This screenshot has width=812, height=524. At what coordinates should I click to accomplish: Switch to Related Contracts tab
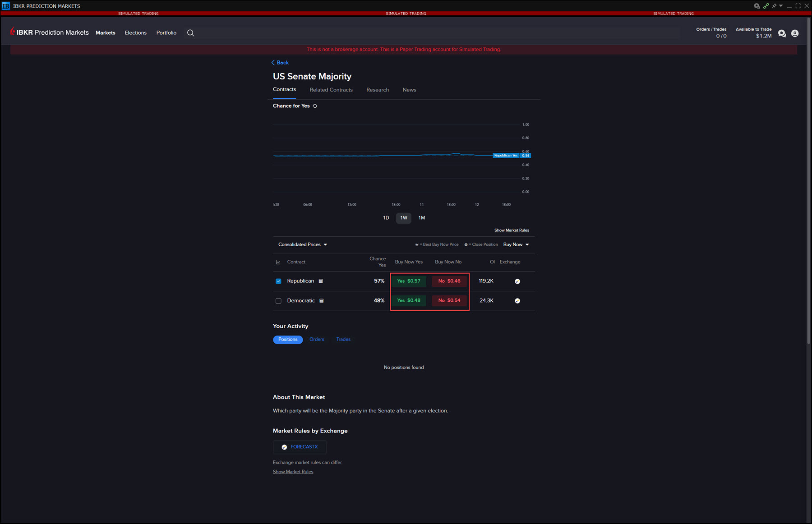331,90
